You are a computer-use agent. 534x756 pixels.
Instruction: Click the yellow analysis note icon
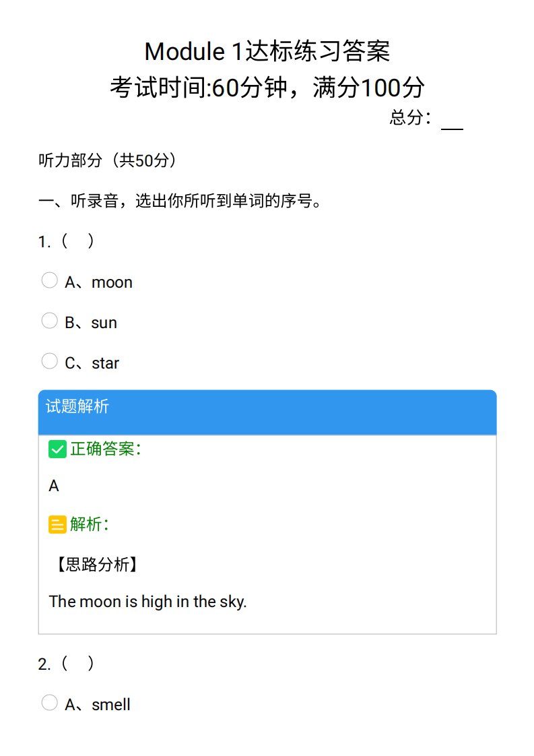coord(57,524)
